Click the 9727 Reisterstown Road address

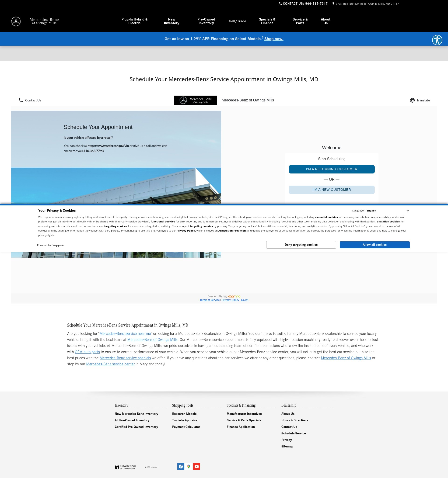tap(367, 4)
